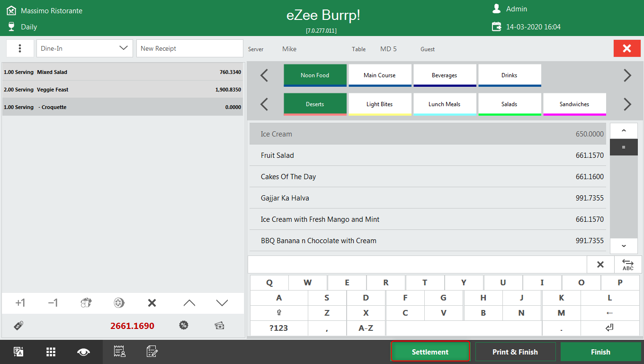Click the Settlement button

point(430,352)
